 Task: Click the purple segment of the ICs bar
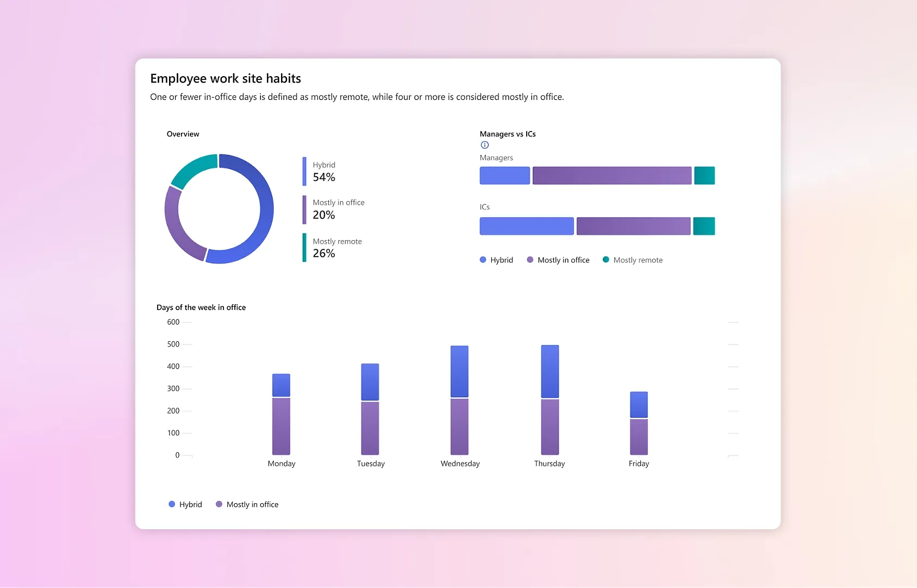coord(633,226)
